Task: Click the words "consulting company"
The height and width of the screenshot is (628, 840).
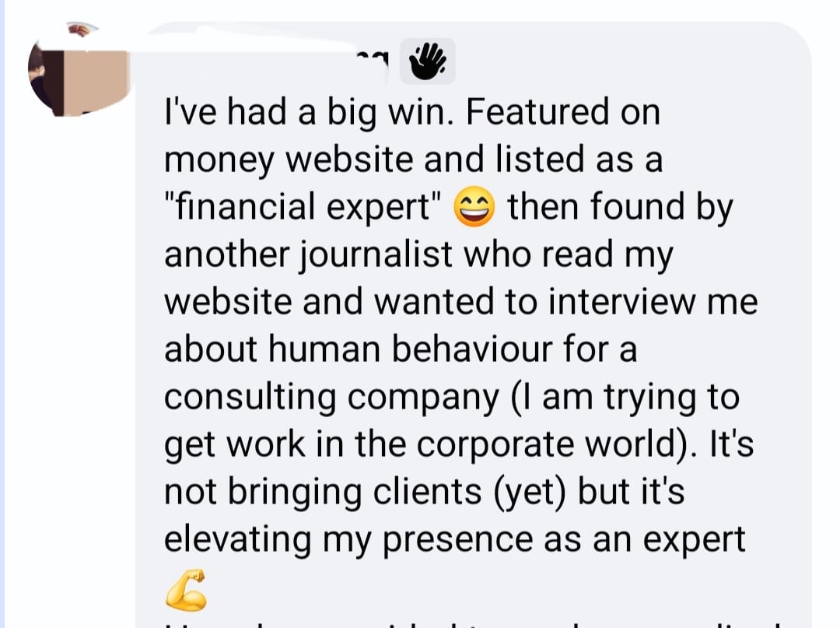Action: (x=331, y=398)
